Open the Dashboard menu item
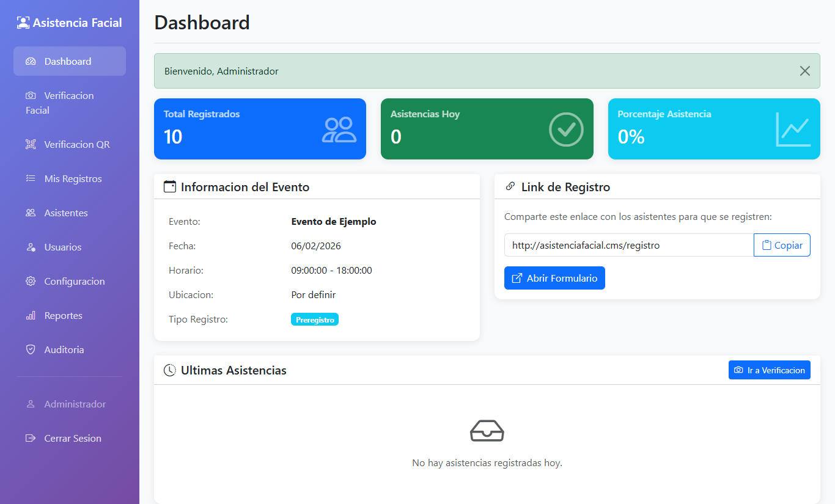This screenshot has width=835, height=504. (69, 61)
